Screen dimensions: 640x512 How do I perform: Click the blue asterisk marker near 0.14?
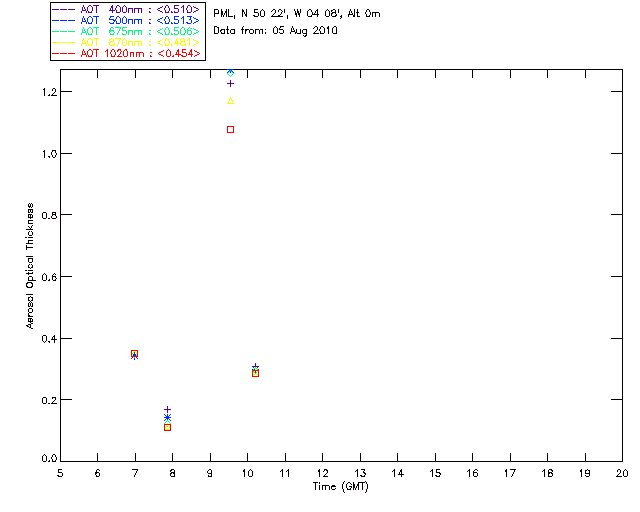pos(167,417)
